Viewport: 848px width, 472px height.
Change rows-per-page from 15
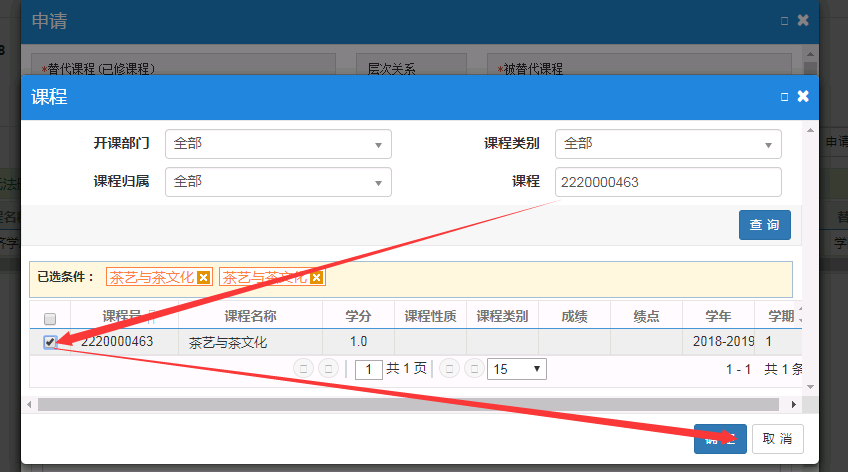(x=516, y=369)
